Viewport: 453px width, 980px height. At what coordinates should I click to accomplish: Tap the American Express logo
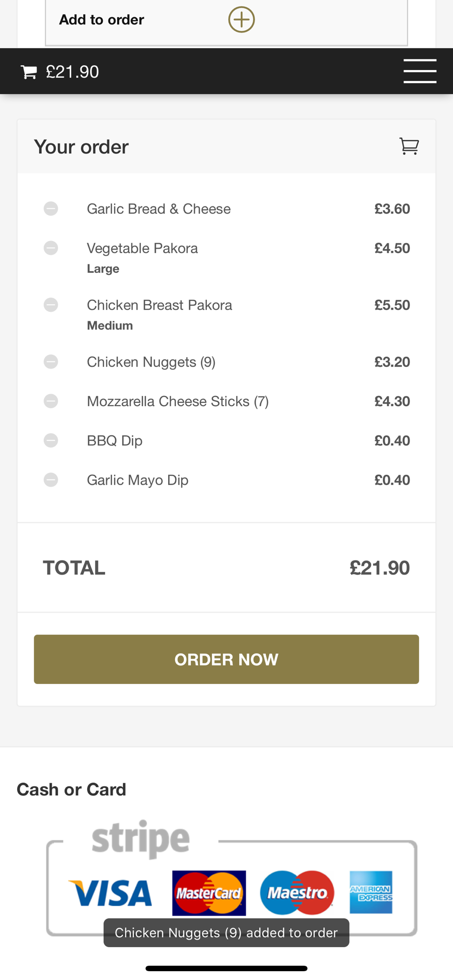click(371, 892)
